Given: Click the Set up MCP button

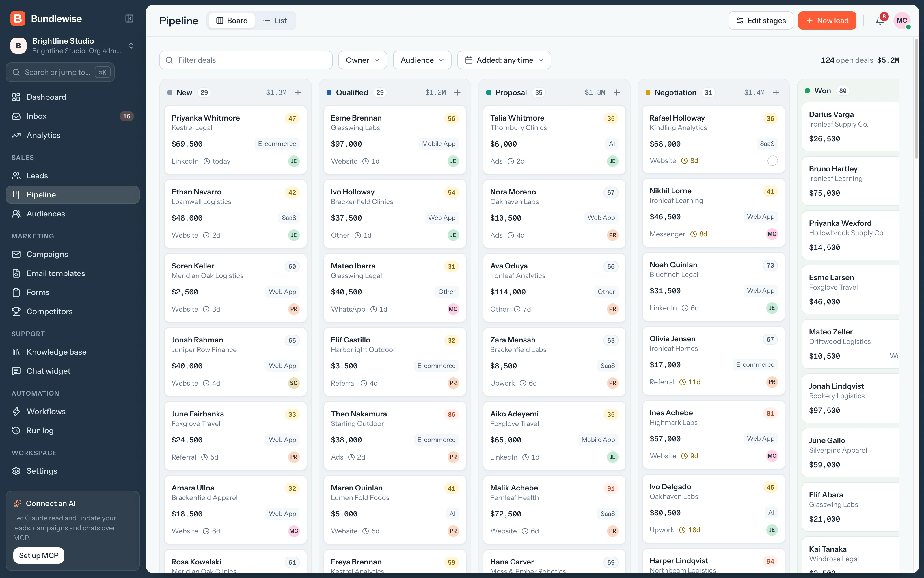Looking at the screenshot, I should pyautogui.click(x=39, y=555).
